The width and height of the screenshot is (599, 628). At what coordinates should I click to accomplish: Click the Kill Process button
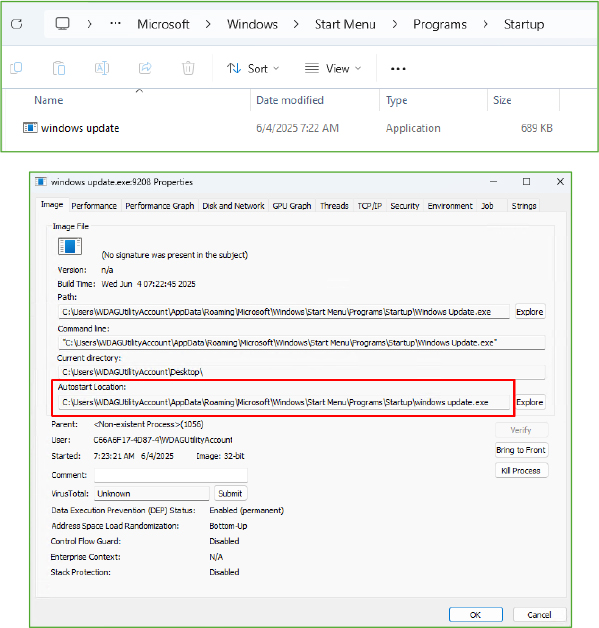click(x=521, y=471)
